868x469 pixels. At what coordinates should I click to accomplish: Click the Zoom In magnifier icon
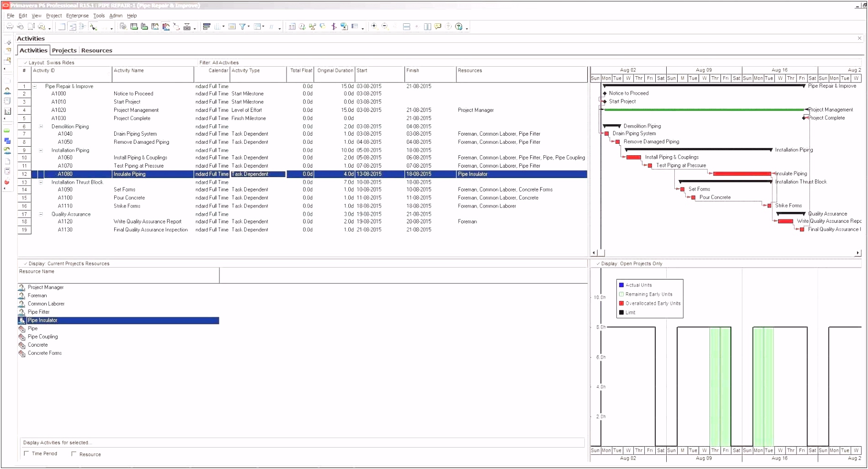point(374,27)
